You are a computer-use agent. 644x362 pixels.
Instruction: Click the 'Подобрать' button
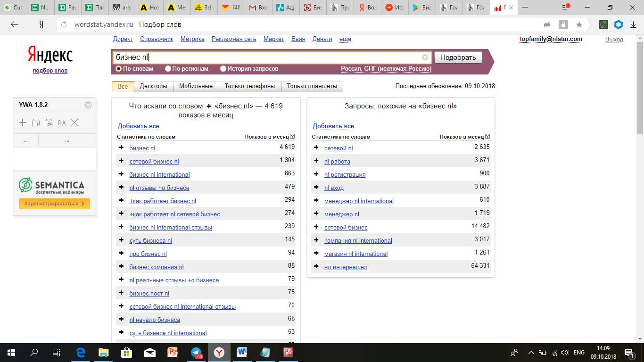458,58
